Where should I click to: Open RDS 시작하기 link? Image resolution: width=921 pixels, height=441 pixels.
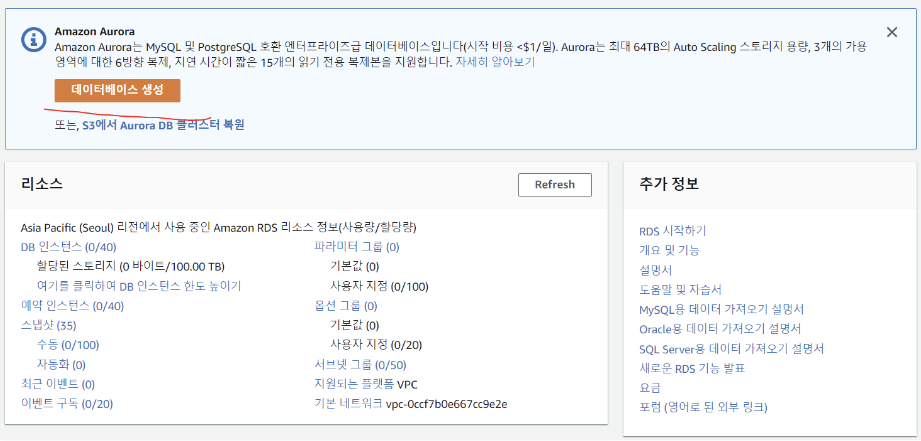[x=673, y=231]
